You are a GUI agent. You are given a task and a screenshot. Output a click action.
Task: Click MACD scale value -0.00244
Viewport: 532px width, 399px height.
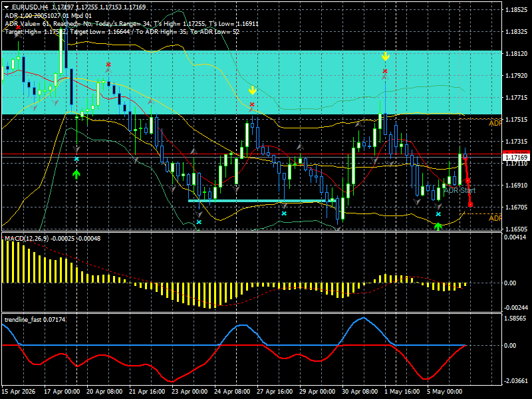coord(515,308)
